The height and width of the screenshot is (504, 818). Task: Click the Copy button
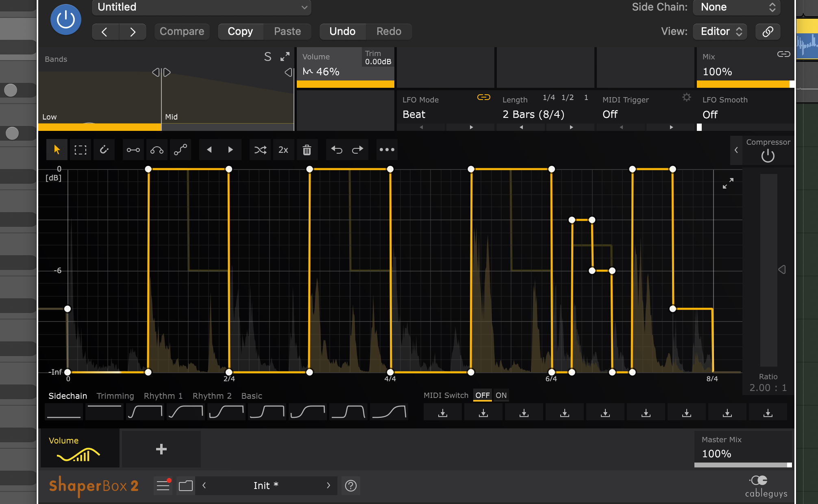(240, 31)
